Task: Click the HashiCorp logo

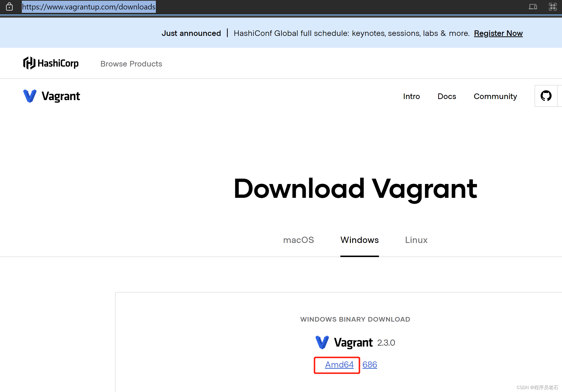Action: [x=51, y=63]
